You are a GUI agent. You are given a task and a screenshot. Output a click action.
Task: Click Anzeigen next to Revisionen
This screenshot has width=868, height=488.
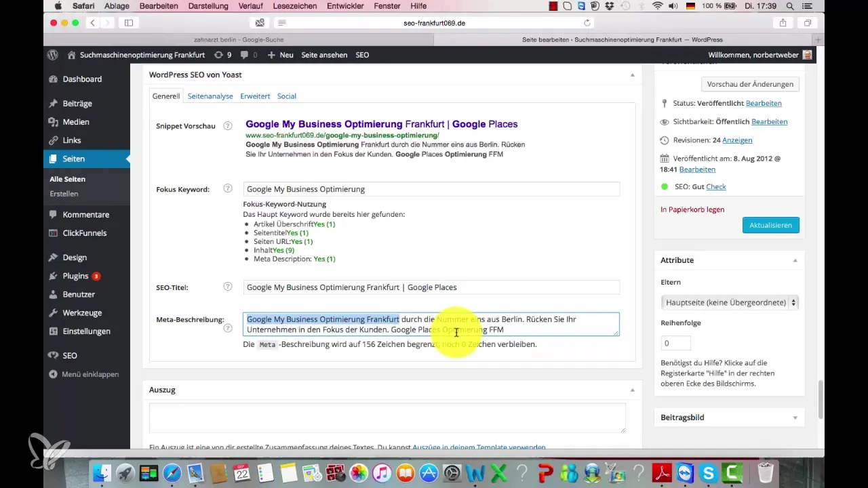[x=737, y=140]
